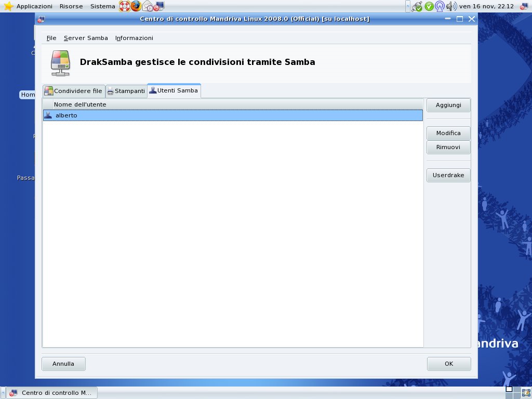Click Annulla to cancel

63,364
